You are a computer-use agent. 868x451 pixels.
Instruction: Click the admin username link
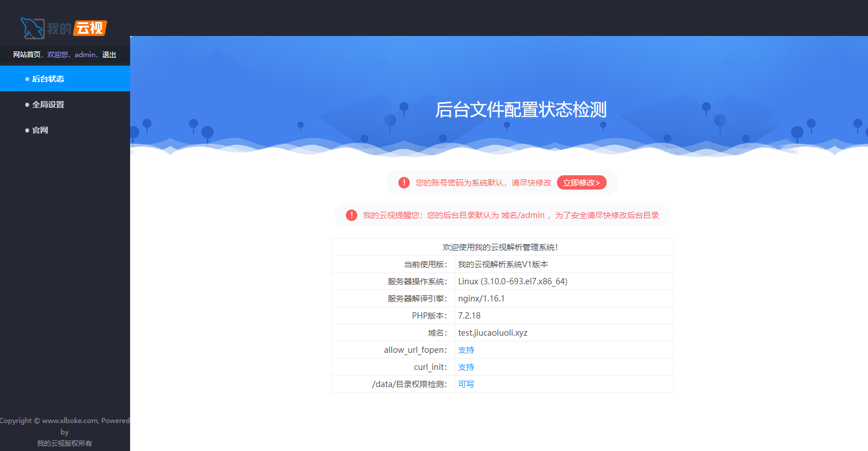[85, 55]
